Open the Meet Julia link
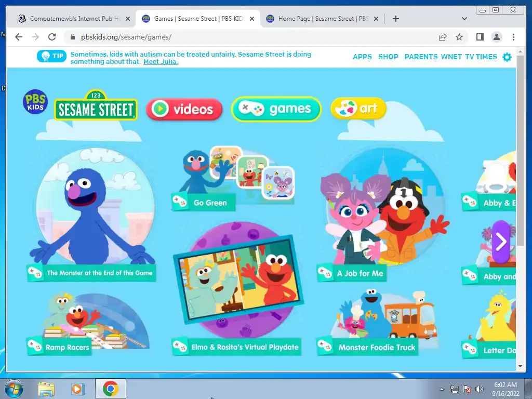This screenshot has height=399, width=532. pyautogui.click(x=161, y=62)
